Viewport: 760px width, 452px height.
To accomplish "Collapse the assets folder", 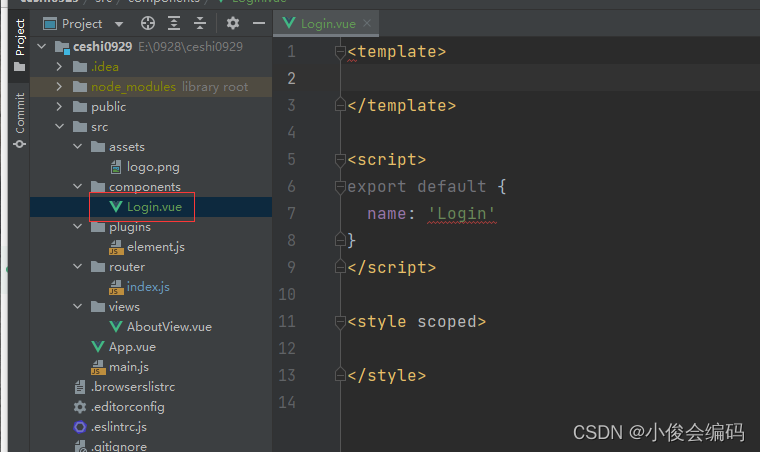I will coord(78,146).
